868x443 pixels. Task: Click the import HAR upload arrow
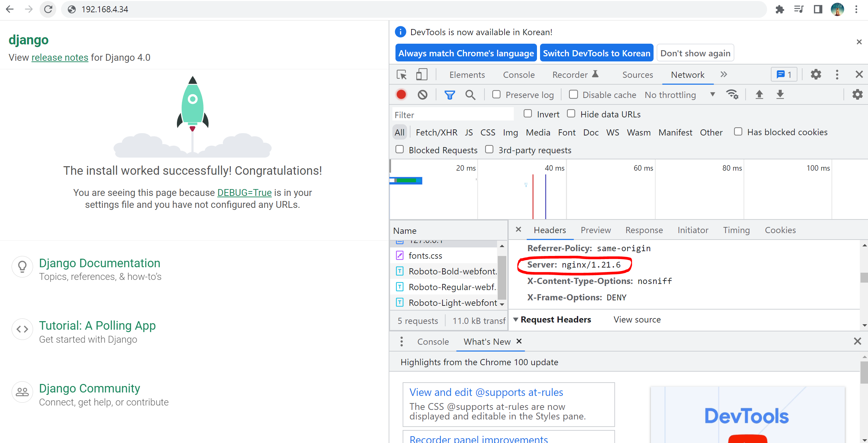[759, 94]
